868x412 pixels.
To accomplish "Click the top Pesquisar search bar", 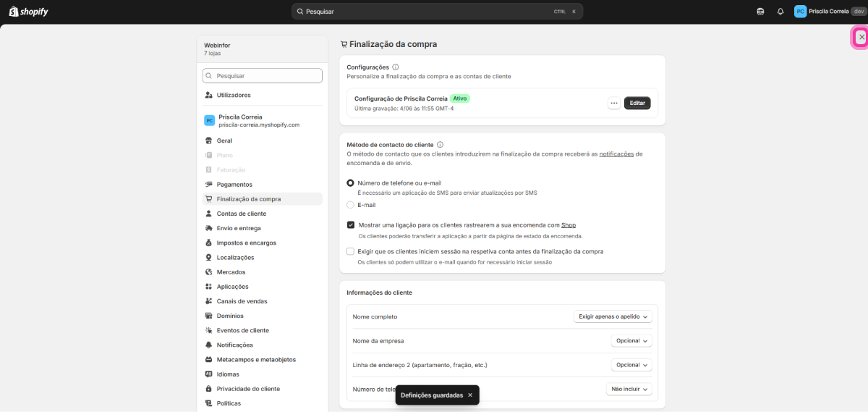I will click(437, 12).
